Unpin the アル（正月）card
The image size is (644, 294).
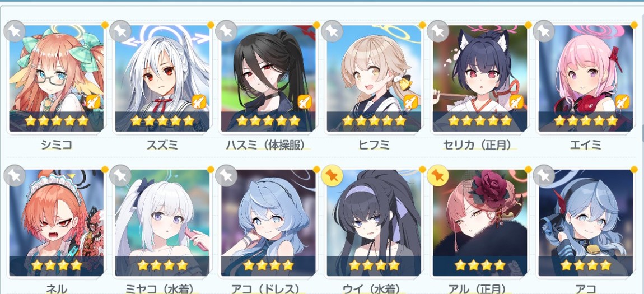click(438, 175)
